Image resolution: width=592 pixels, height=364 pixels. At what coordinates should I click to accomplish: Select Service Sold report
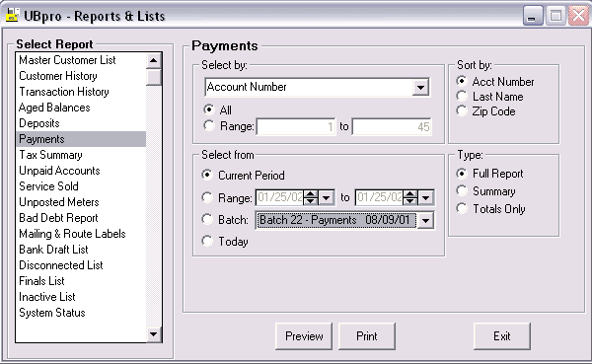click(81, 186)
